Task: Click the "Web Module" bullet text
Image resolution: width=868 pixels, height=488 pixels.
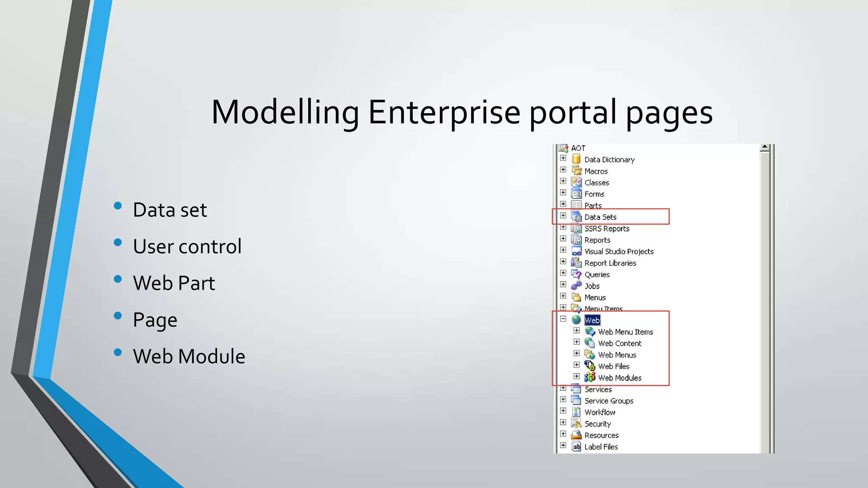Action: coord(189,356)
